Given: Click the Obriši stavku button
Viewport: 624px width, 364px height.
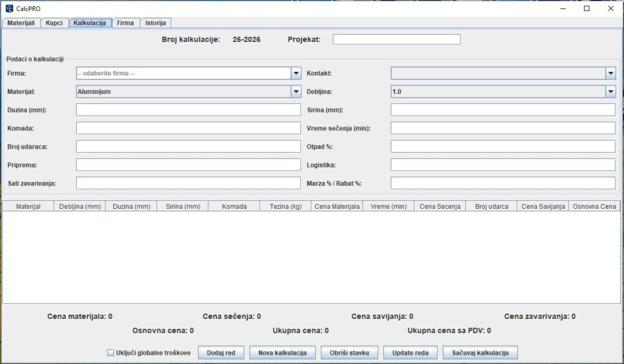Looking at the screenshot, I should pos(349,352).
